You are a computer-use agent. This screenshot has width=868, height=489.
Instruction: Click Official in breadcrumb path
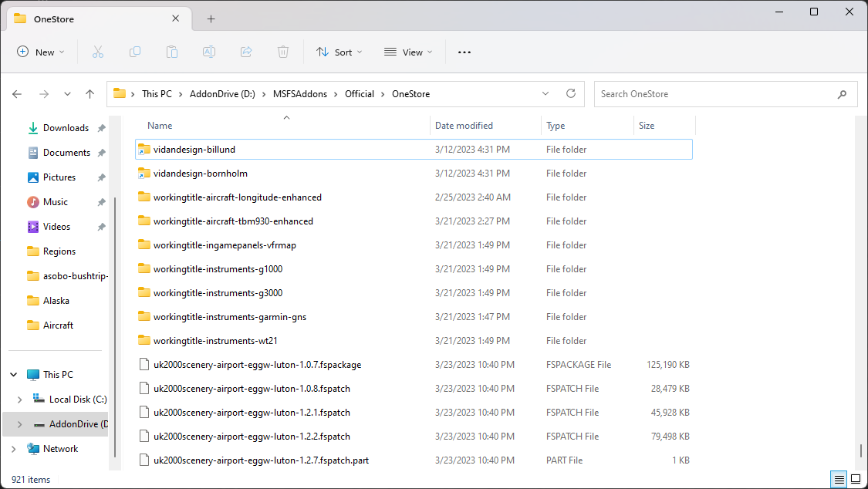(x=360, y=94)
